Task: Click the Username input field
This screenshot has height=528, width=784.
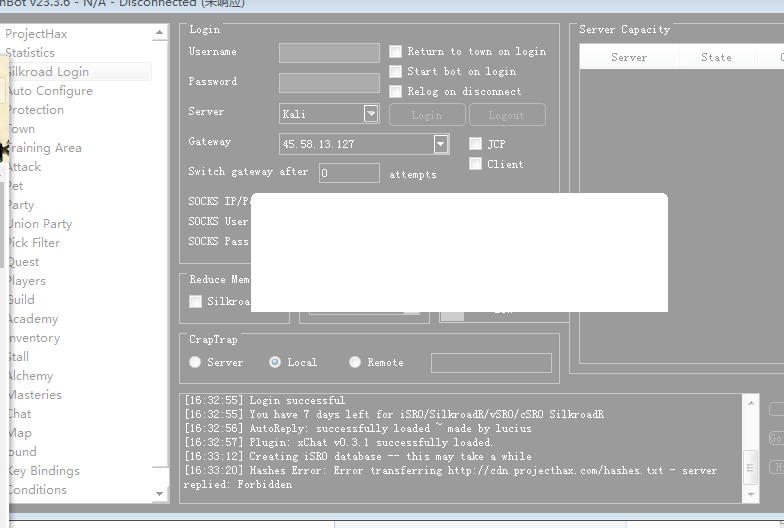Action: coord(329,53)
